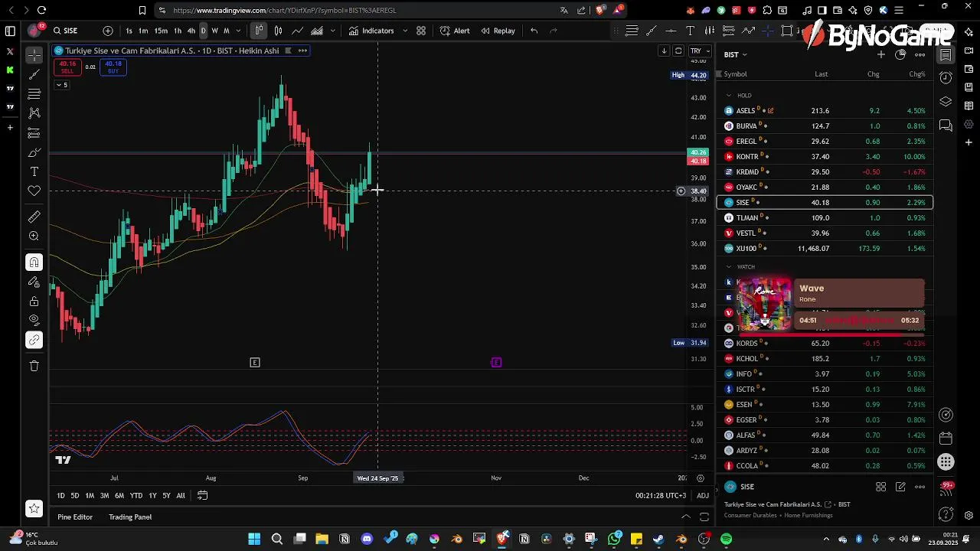
Task: Toggle hide all drawings eye icon
Action: pyautogui.click(x=34, y=320)
